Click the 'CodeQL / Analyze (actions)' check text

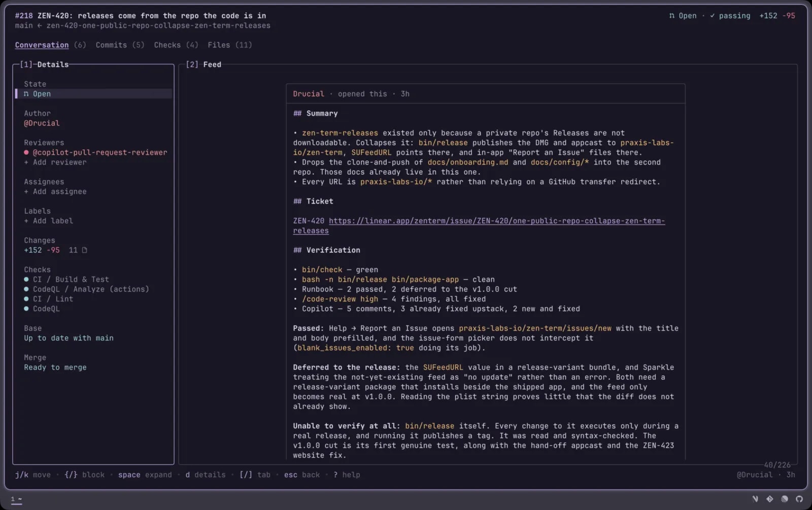pos(91,289)
